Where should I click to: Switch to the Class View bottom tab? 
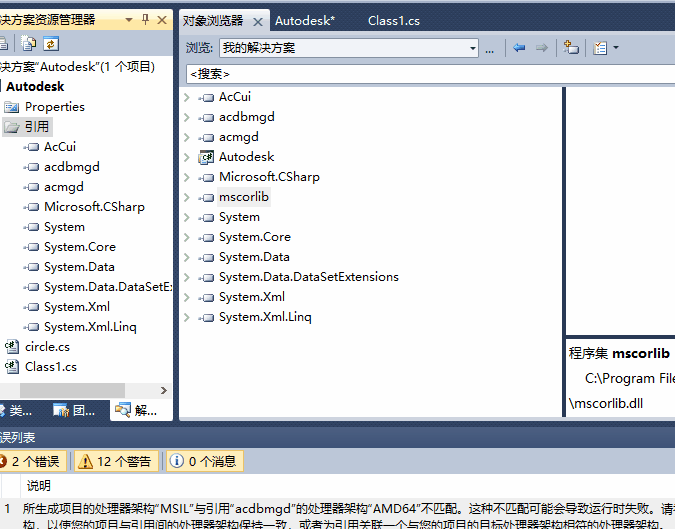(16, 411)
